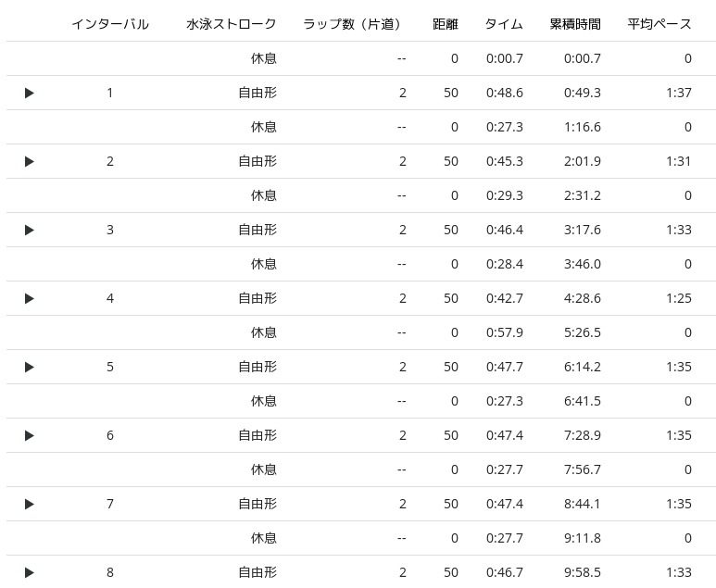This screenshot has height=588, width=716.
Task: Click the 平均ペース column header
Action: pyautogui.click(x=659, y=24)
